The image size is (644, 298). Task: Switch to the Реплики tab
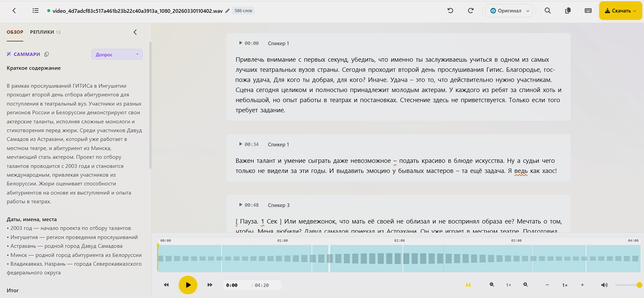point(42,32)
